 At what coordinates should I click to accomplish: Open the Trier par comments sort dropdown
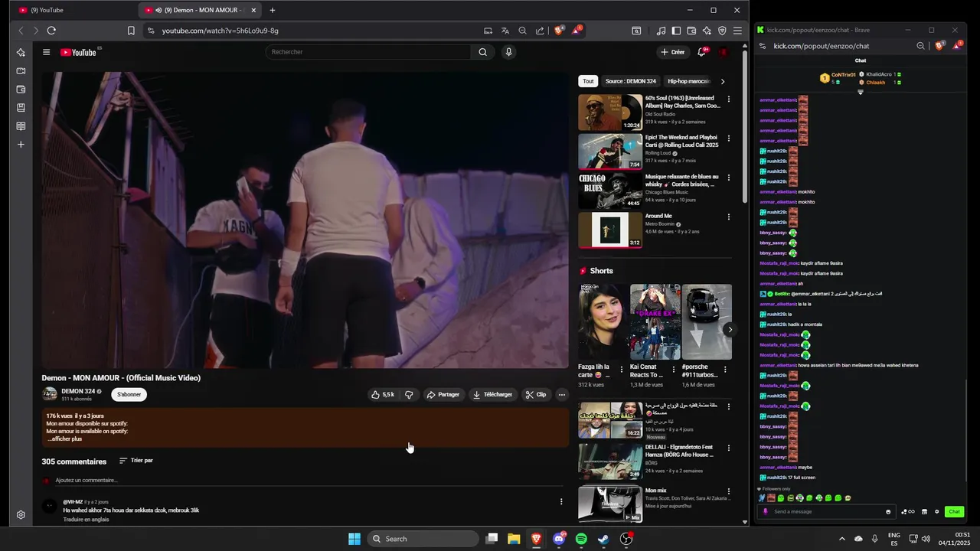[136, 461]
